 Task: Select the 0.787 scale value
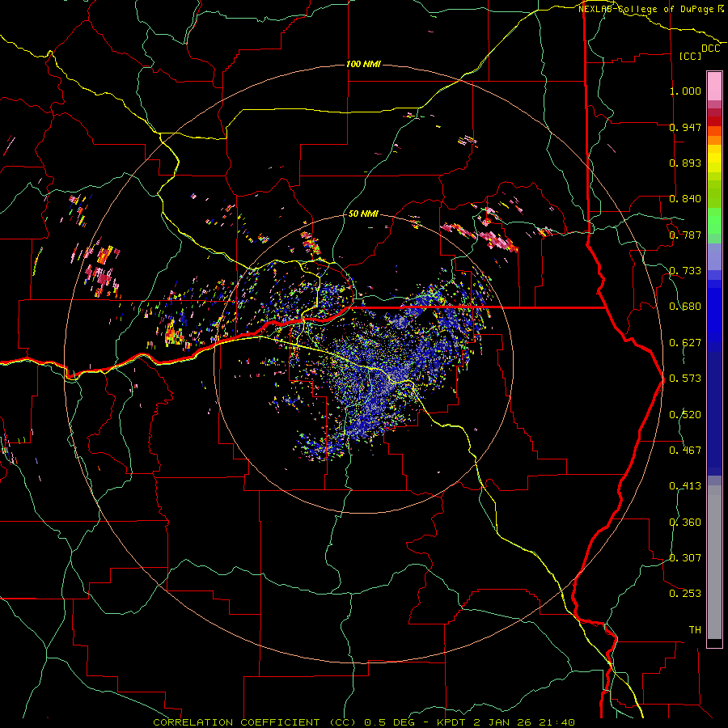tap(685, 235)
